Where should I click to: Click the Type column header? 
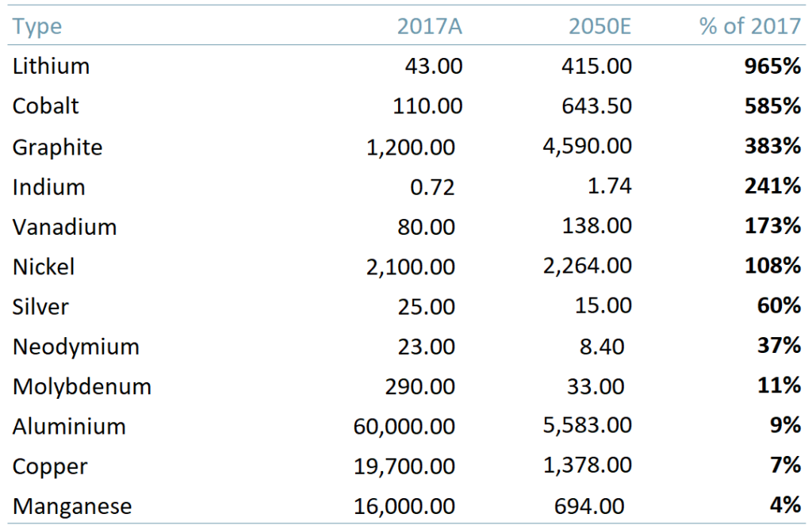pos(37,26)
